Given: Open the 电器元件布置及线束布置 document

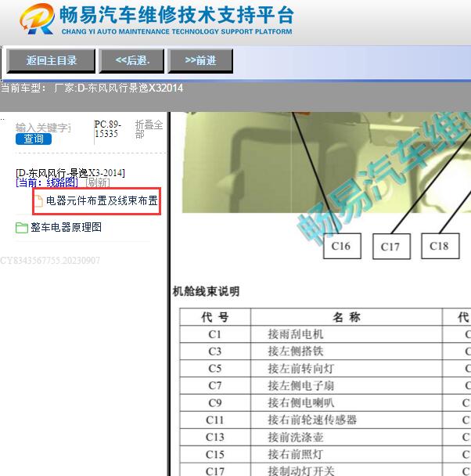Looking at the screenshot, I should click(x=102, y=200).
